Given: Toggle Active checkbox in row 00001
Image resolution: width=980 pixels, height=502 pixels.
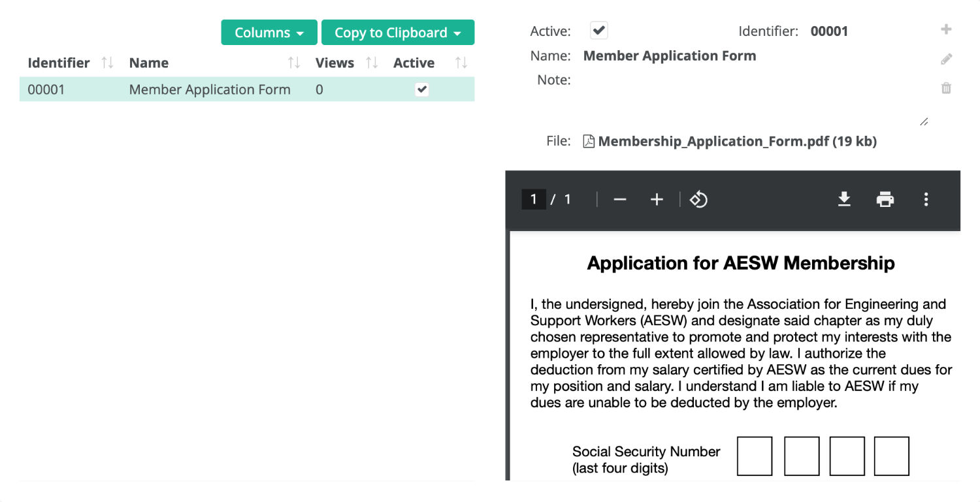Looking at the screenshot, I should [x=422, y=89].
